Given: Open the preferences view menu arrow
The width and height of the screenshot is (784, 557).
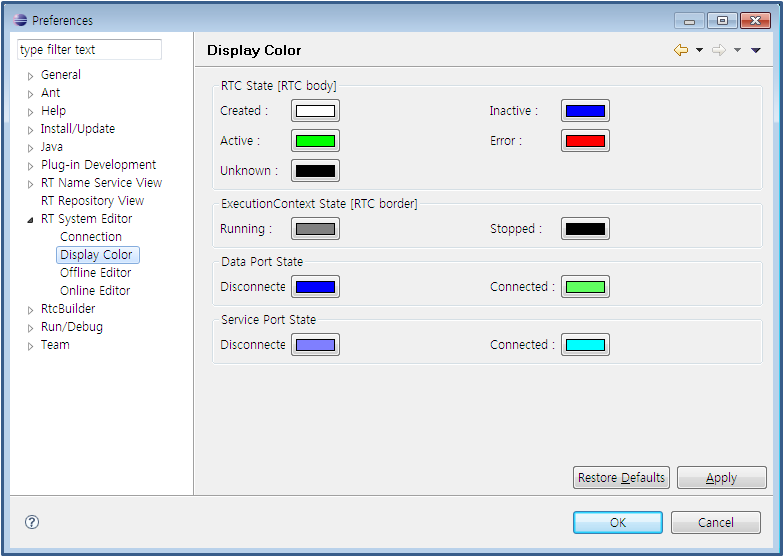Looking at the screenshot, I should coord(756,50).
